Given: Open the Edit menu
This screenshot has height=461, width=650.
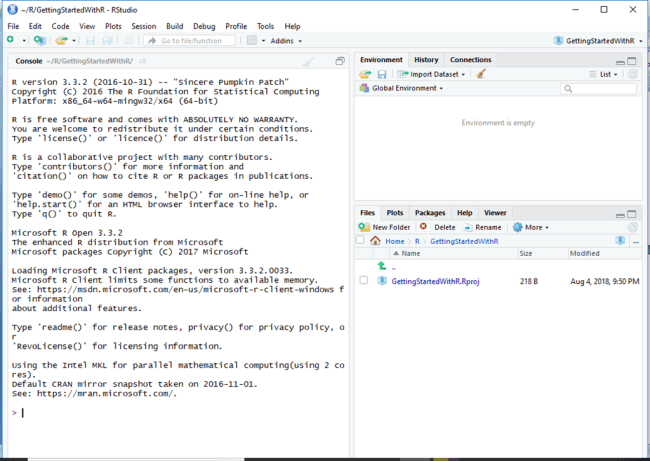Looking at the screenshot, I should [x=35, y=26].
